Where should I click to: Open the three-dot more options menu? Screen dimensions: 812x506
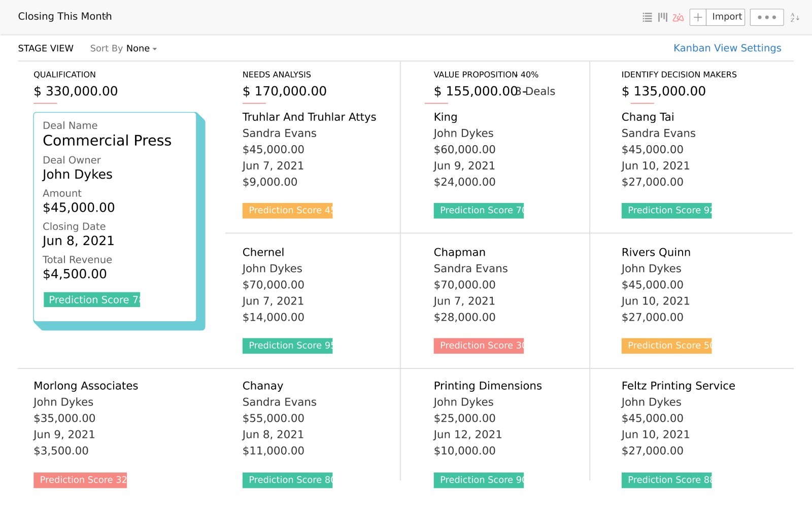767,17
